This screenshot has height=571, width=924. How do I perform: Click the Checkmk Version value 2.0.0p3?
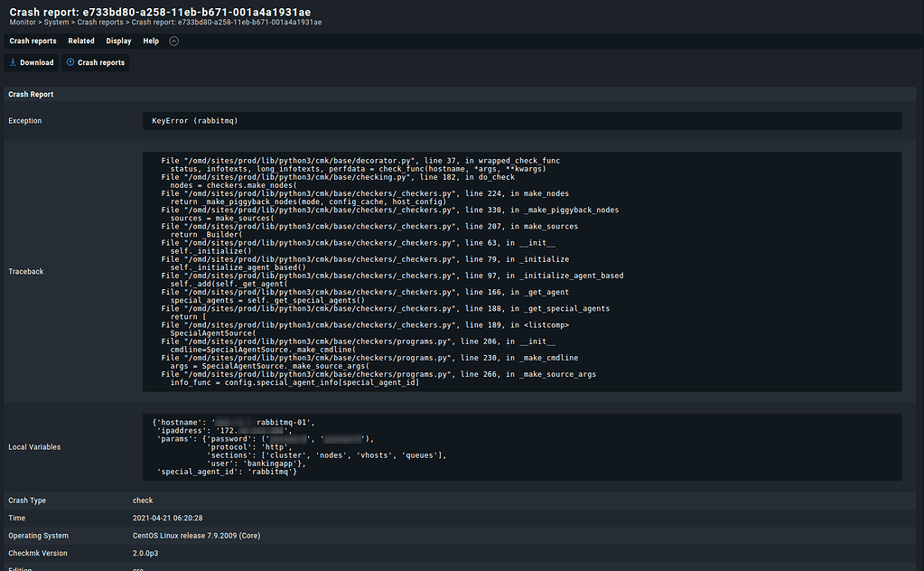tap(145, 553)
